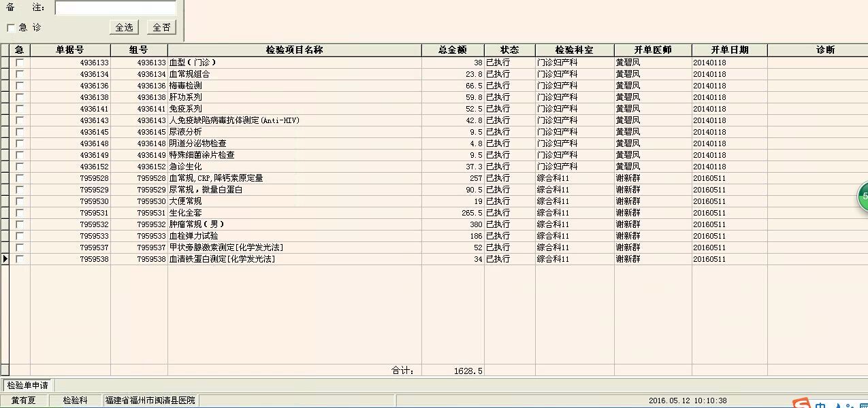
Task: Click the date-time 2016.05.12 10:10:38 in status bar
Action: (688, 401)
